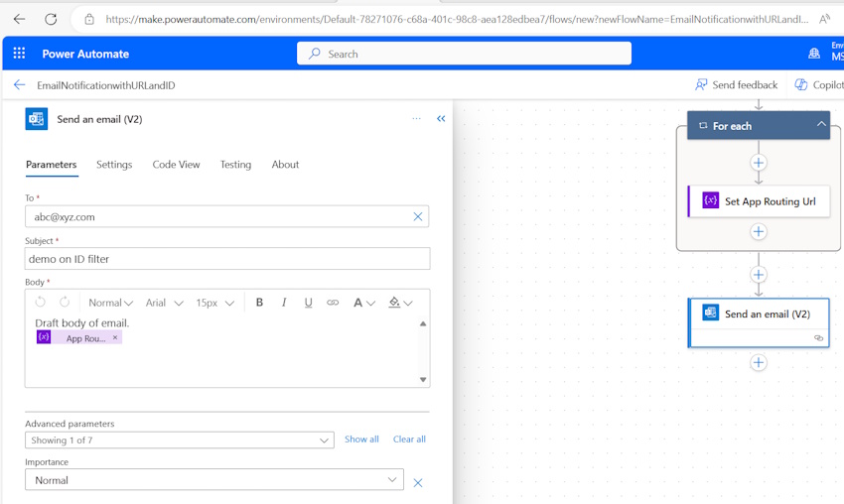Click the Set App Routing Url variable icon

click(711, 200)
